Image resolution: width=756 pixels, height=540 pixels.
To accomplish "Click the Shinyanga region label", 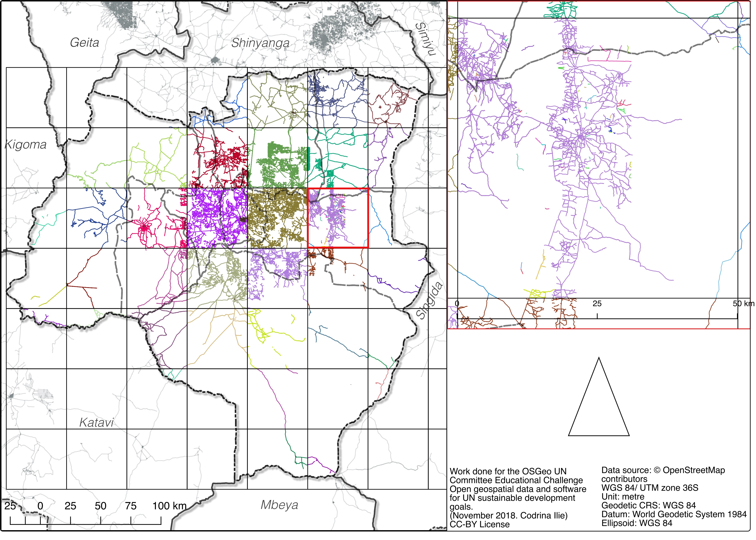I will coord(260,43).
